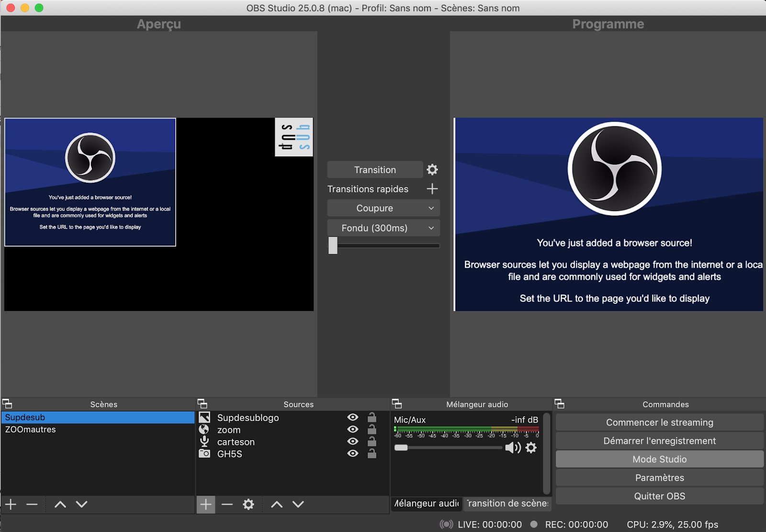Viewport: 766px width, 532px height.
Task: Toggle visibility of zoom source
Action: (x=353, y=430)
